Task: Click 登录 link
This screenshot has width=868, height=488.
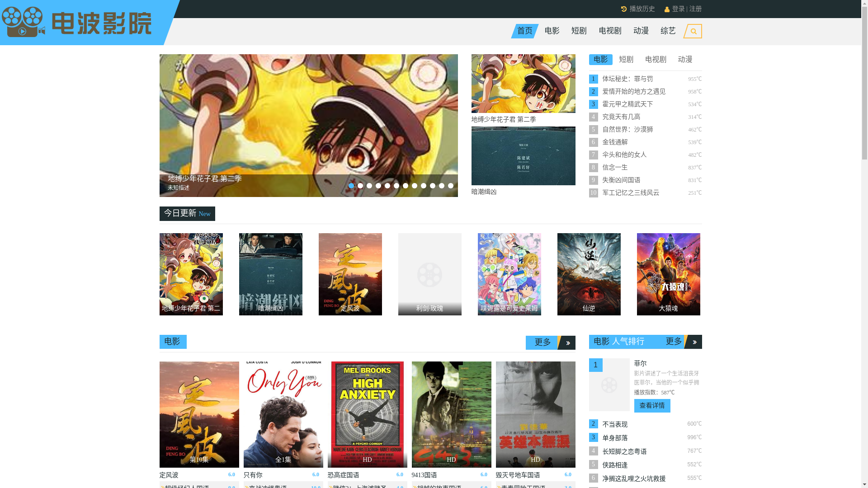Action: click(678, 9)
